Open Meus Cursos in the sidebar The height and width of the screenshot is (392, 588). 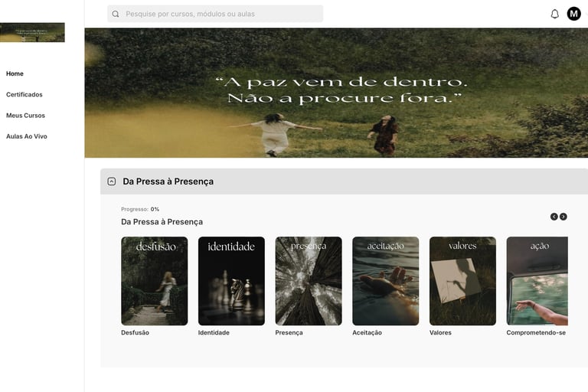pyautogui.click(x=25, y=116)
